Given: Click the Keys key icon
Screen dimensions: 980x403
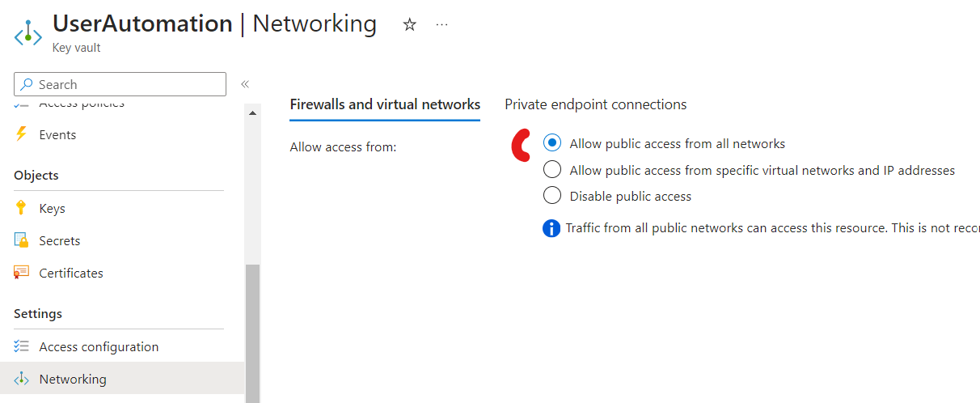Looking at the screenshot, I should click(21, 208).
